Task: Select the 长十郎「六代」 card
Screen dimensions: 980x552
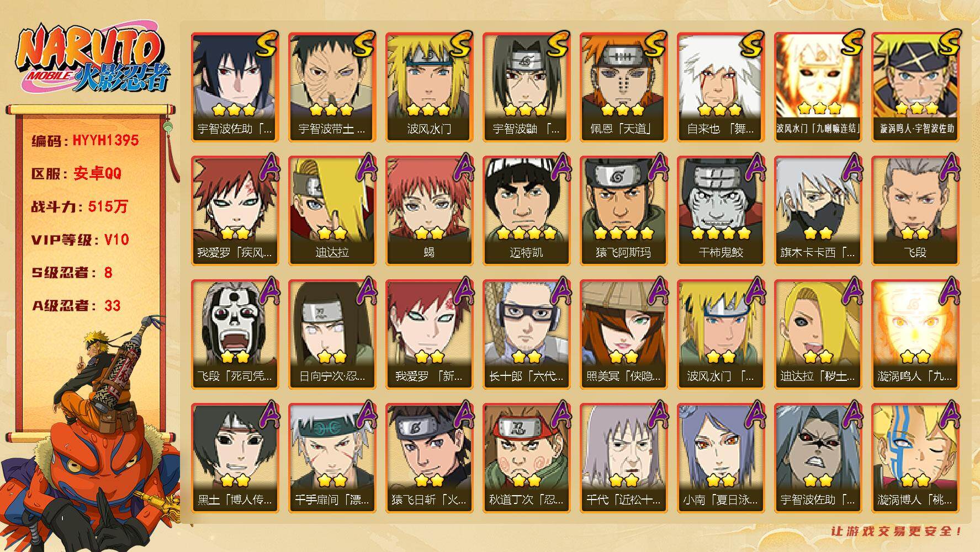Action: click(x=526, y=334)
